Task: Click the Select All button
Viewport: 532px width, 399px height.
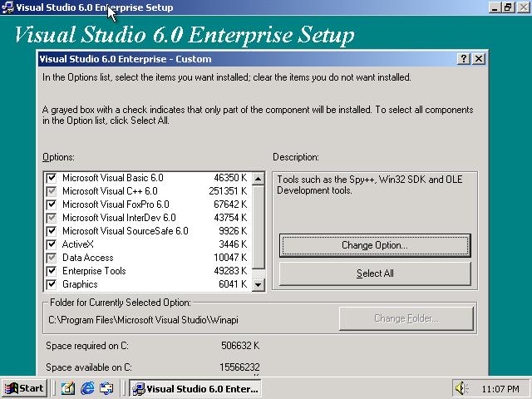Action: coord(375,273)
